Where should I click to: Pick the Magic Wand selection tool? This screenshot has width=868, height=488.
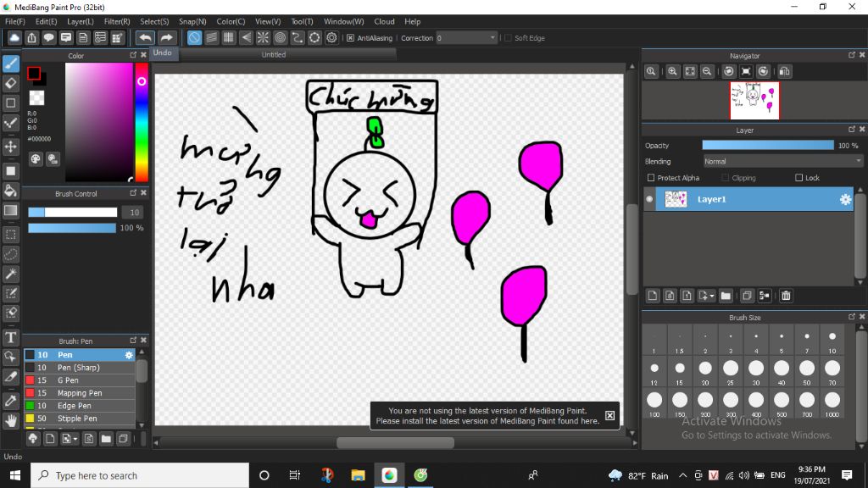click(x=11, y=274)
